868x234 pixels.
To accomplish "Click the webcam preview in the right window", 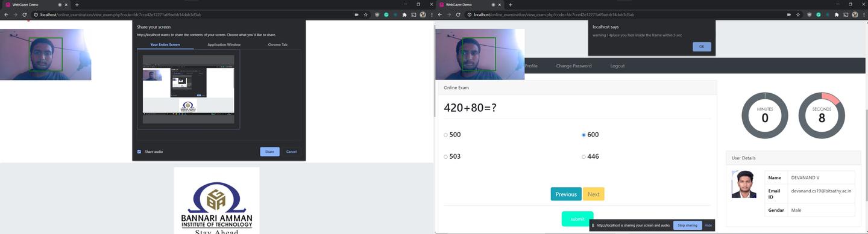I will pos(480,54).
